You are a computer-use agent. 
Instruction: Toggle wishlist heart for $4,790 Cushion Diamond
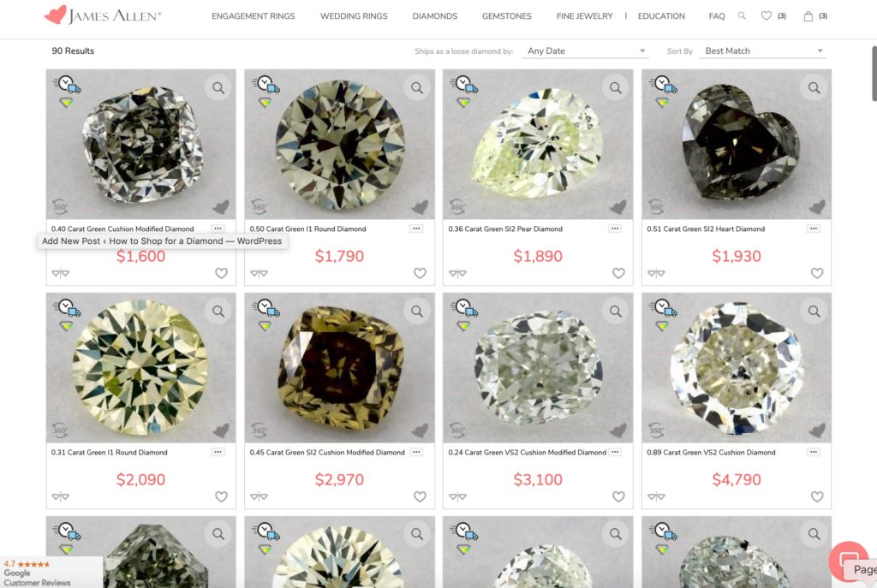pyautogui.click(x=817, y=496)
